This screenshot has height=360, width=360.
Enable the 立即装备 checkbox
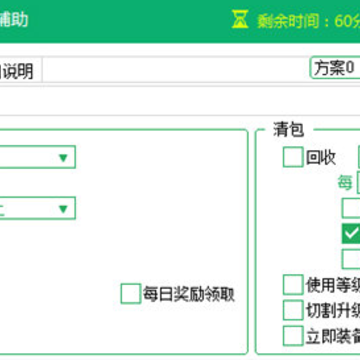point(293,336)
